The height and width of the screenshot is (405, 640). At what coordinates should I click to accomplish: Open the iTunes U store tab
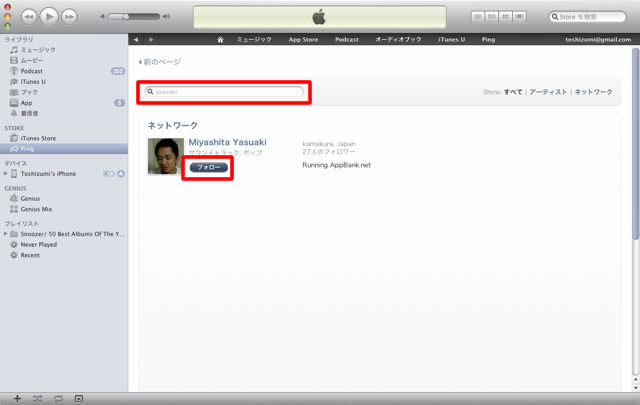(x=451, y=40)
